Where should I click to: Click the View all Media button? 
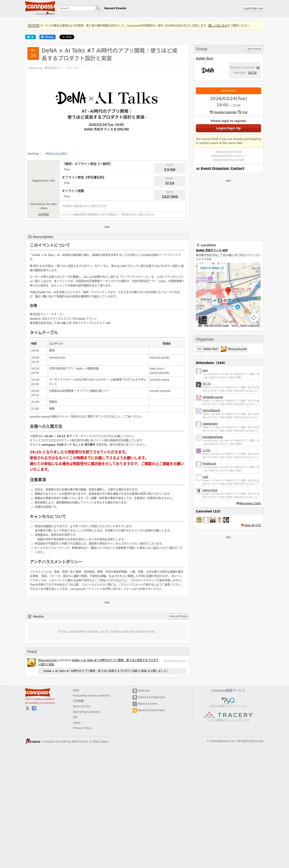pyautogui.click(x=178, y=616)
